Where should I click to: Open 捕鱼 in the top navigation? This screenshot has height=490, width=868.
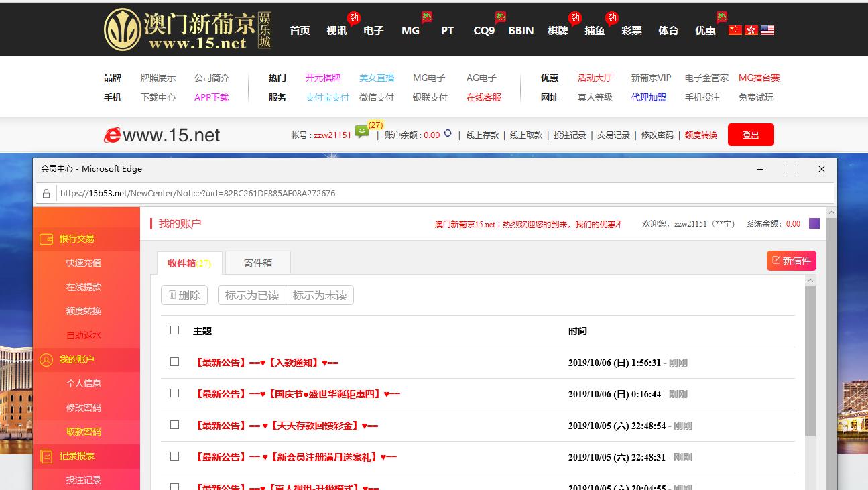pos(595,30)
